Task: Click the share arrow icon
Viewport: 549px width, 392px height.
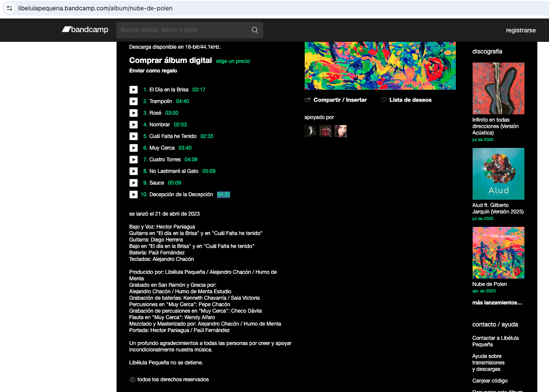Action: click(308, 100)
